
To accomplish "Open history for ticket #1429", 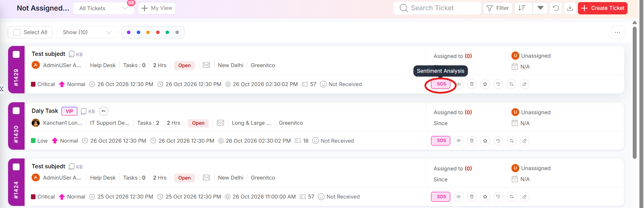I will tap(498, 84).
